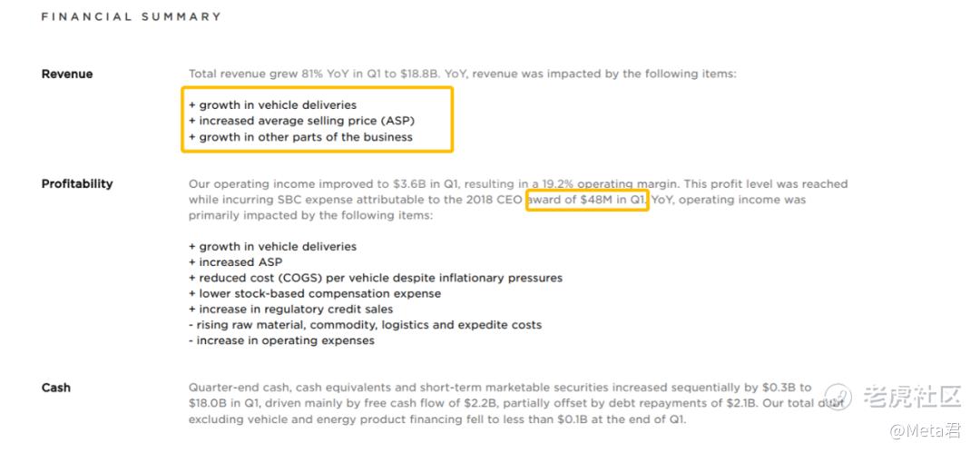Click the 老虎社区 watermark text
Viewport: 980px width, 453px height.
pyautogui.click(x=913, y=397)
